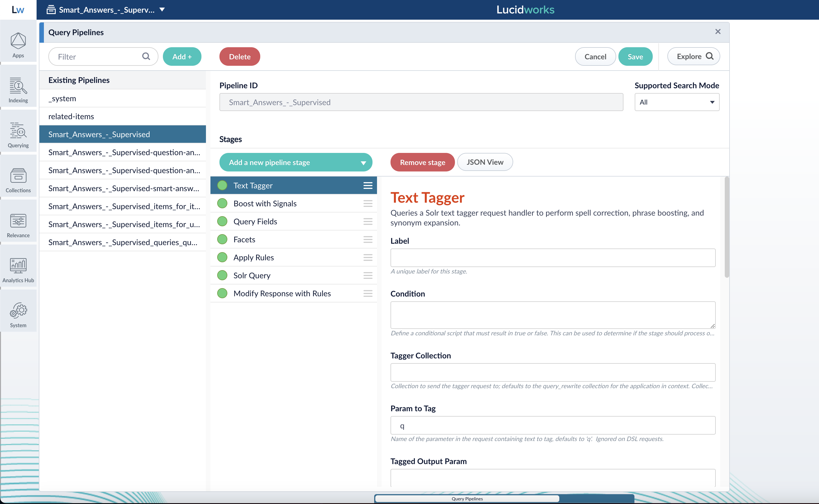Toggle the Boost with Signals stage on/off
This screenshot has height=504, width=819.
point(222,203)
